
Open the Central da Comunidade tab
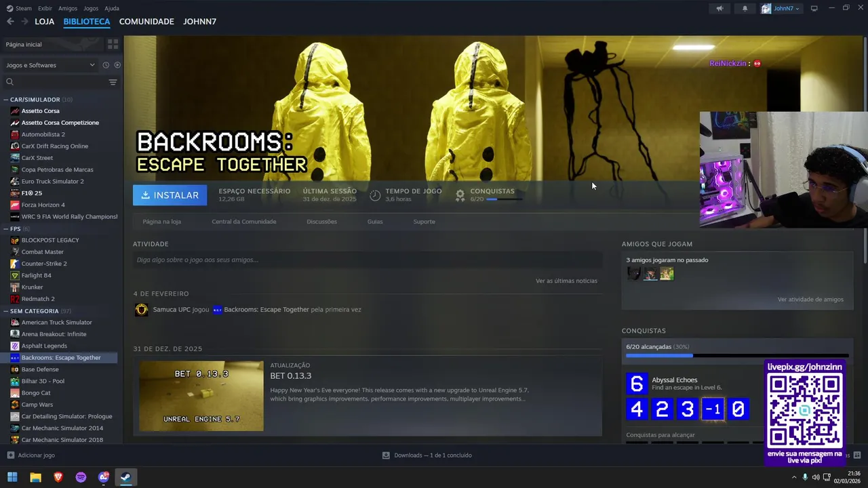point(244,222)
